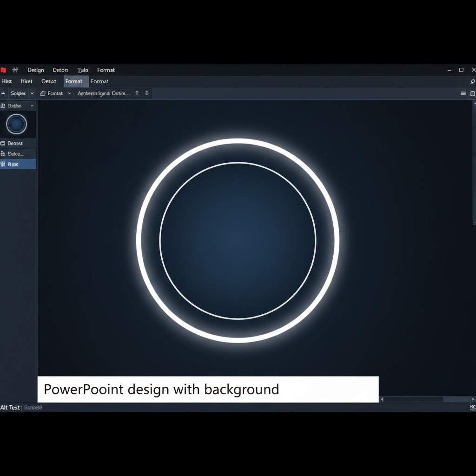Click the Alt Text label in the status bar
476x476 pixels.
point(10,407)
